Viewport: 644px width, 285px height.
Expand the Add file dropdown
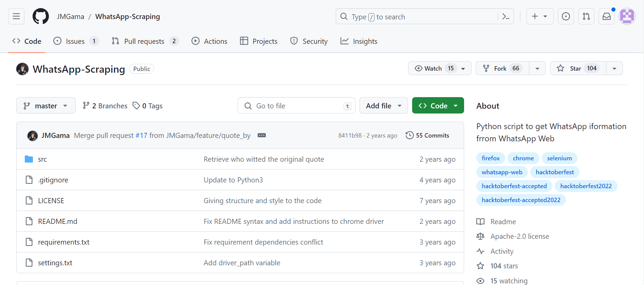pyautogui.click(x=383, y=106)
